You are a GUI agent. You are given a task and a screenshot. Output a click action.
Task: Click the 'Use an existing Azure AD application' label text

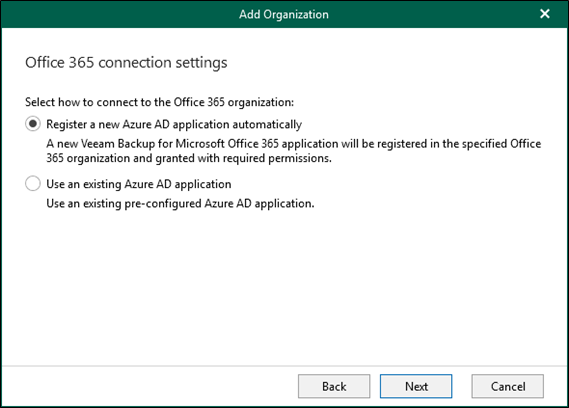click(x=139, y=184)
